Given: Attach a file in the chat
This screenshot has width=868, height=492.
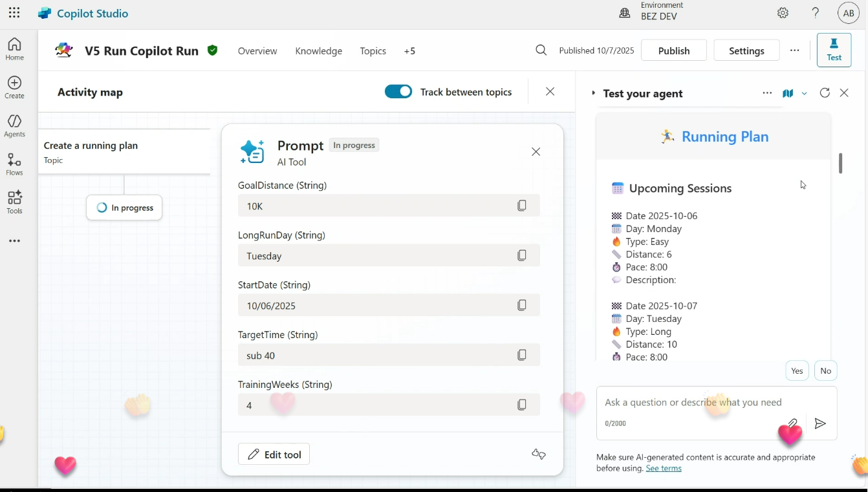Looking at the screenshot, I should 793,423.
